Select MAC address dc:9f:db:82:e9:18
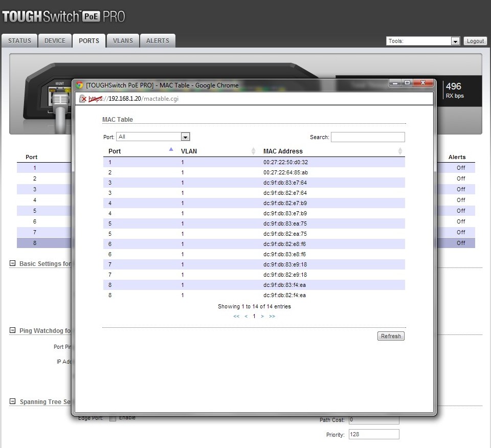Screen dimensions: 491x448 (285, 275)
